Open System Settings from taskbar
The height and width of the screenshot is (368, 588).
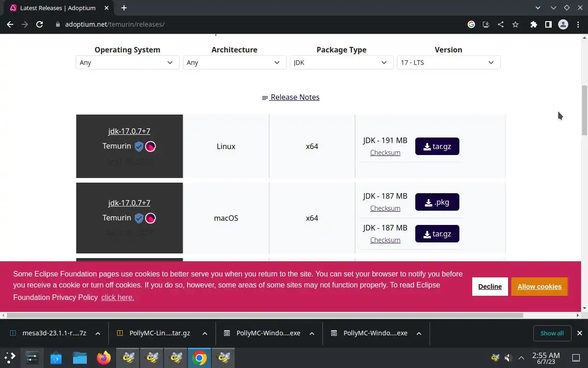click(32, 357)
